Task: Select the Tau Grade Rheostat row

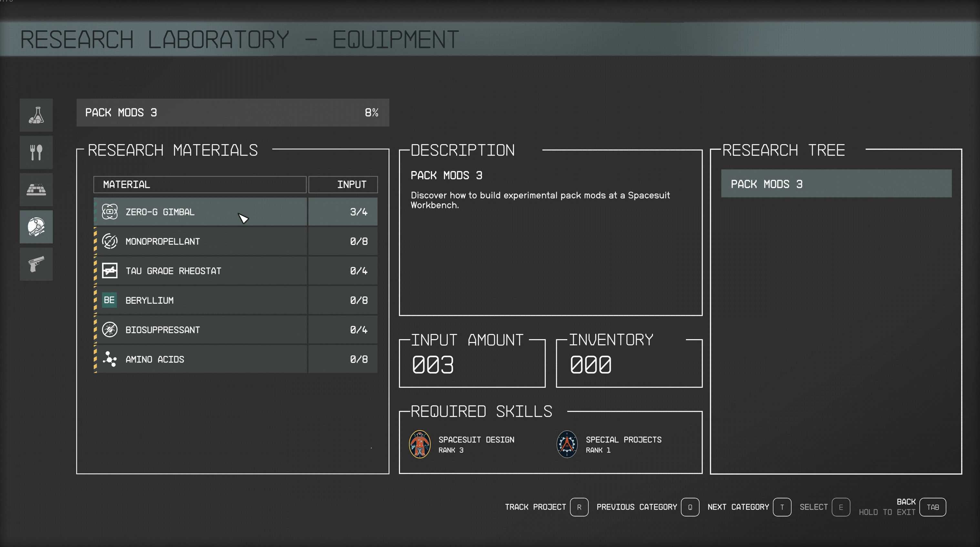Action: (200, 271)
